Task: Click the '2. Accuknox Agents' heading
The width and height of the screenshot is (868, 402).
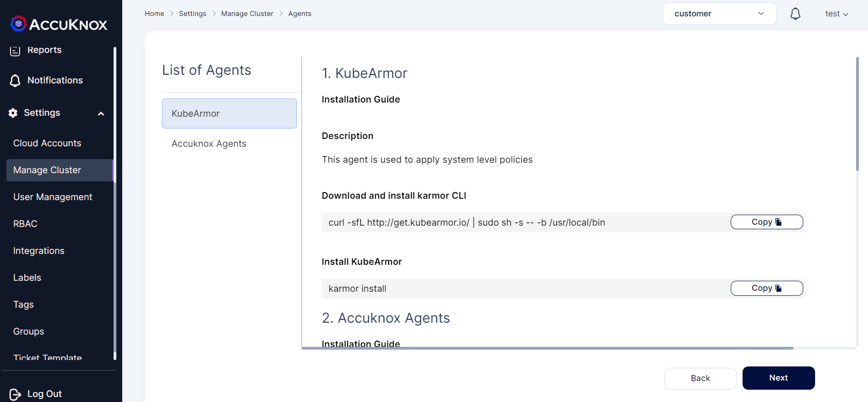Action: click(386, 318)
